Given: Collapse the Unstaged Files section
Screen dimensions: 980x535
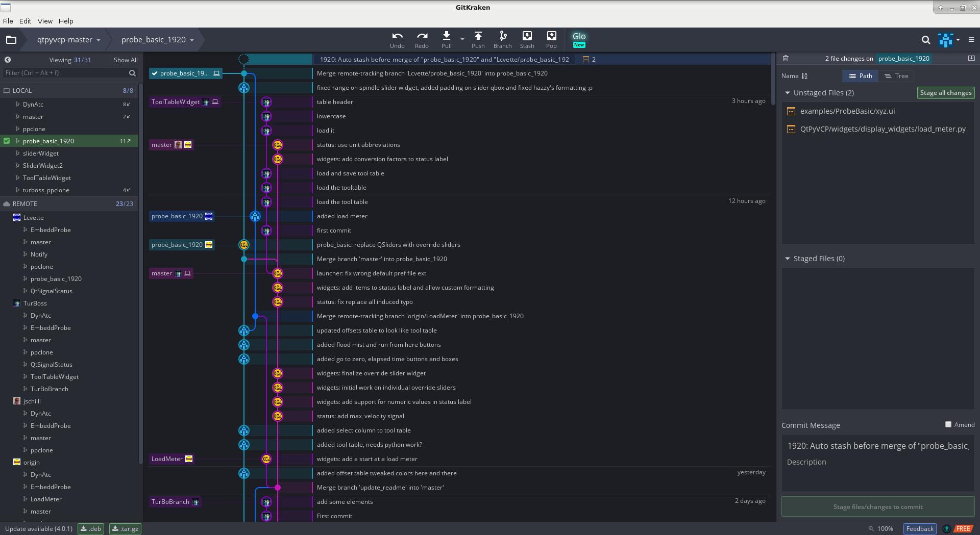Looking at the screenshot, I should [x=788, y=93].
